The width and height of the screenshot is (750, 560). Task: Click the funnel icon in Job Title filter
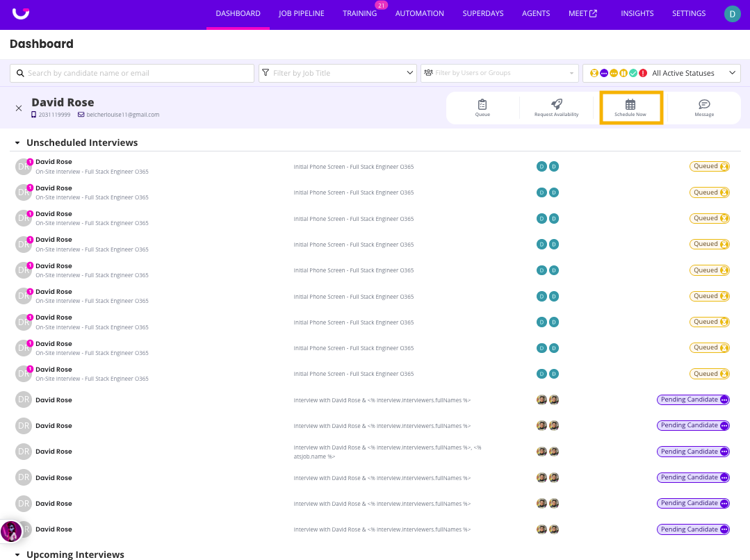click(266, 73)
